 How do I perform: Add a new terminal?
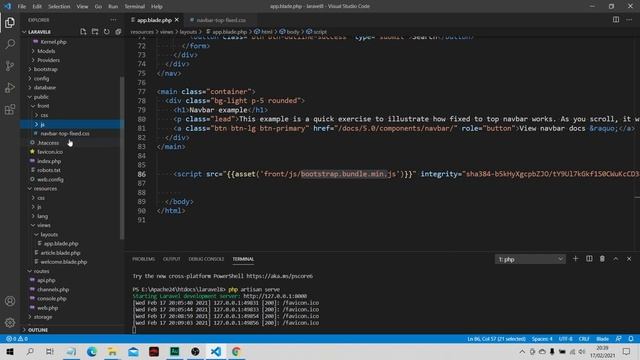point(576,259)
